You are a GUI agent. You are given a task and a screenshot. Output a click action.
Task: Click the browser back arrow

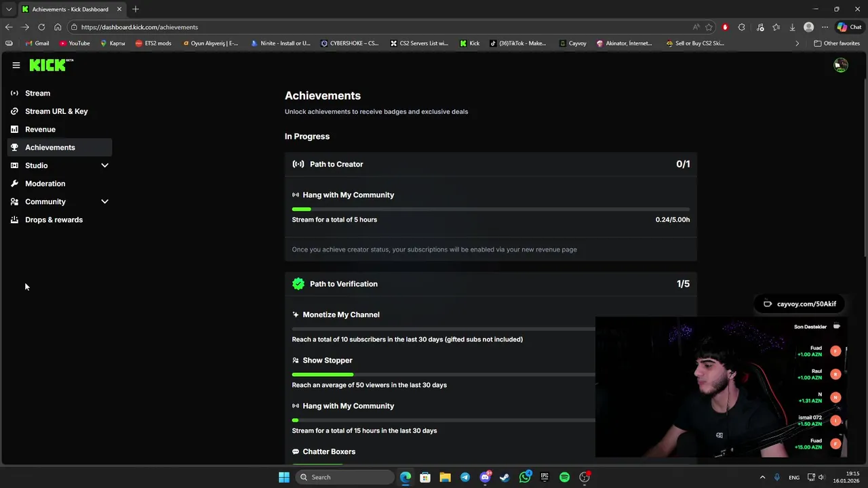pyautogui.click(x=9, y=27)
